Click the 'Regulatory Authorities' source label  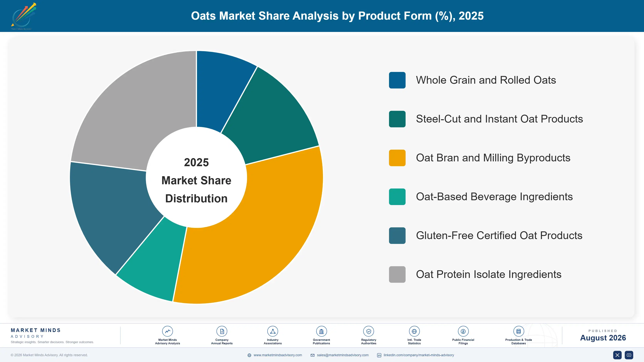368,342
